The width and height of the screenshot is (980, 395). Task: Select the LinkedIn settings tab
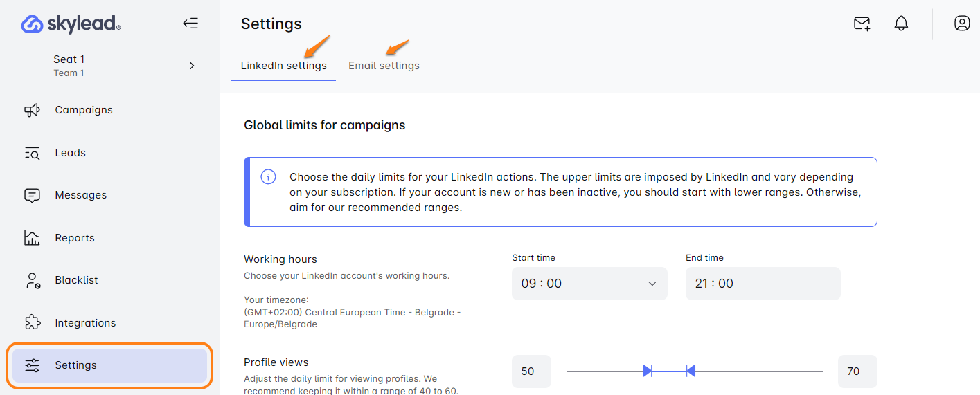283,66
